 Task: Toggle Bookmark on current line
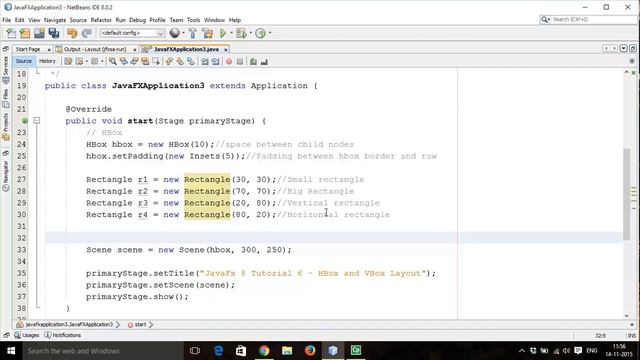coord(191,62)
